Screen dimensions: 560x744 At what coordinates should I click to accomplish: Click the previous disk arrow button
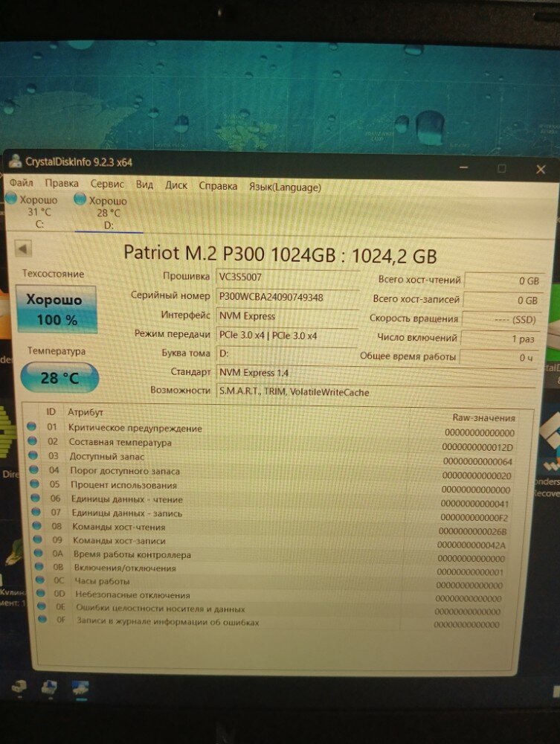(x=23, y=248)
